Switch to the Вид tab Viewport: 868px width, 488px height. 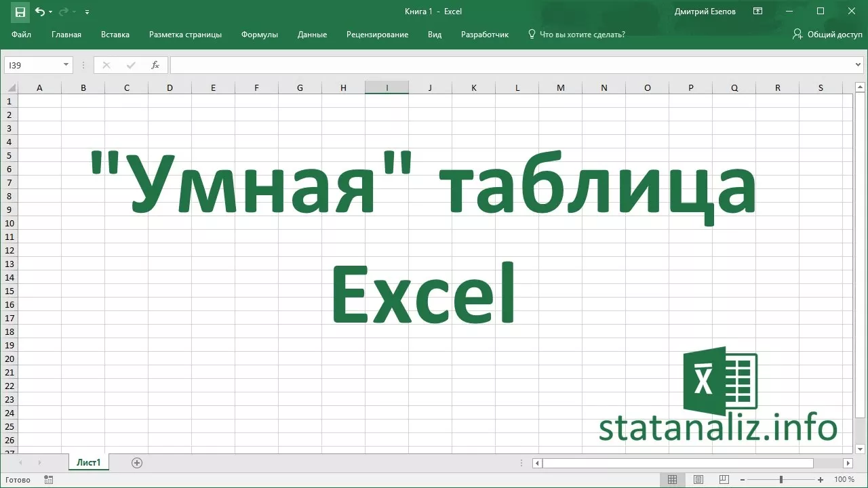pyautogui.click(x=435, y=35)
